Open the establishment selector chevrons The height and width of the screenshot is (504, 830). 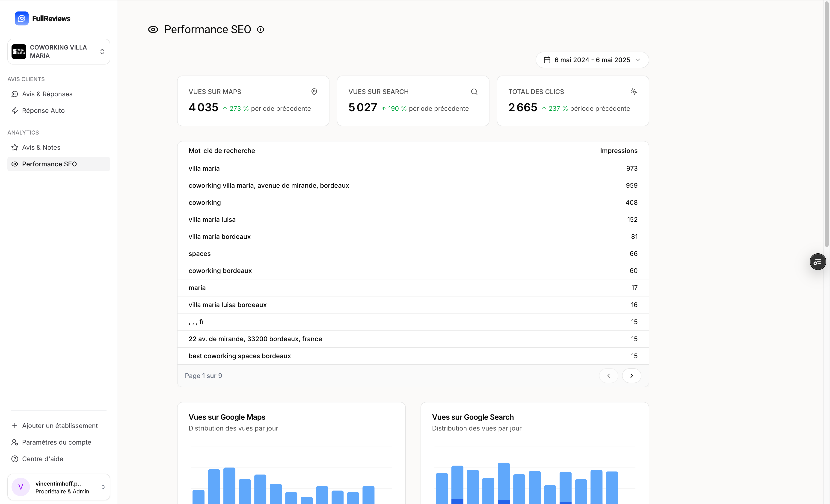point(102,51)
